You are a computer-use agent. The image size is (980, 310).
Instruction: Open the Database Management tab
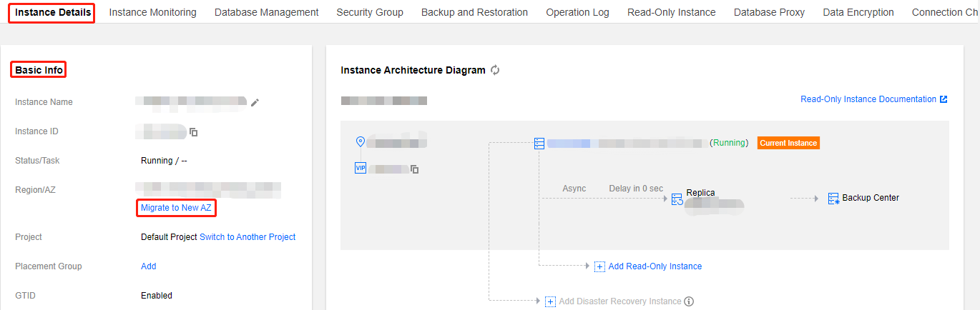pyautogui.click(x=266, y=12)
